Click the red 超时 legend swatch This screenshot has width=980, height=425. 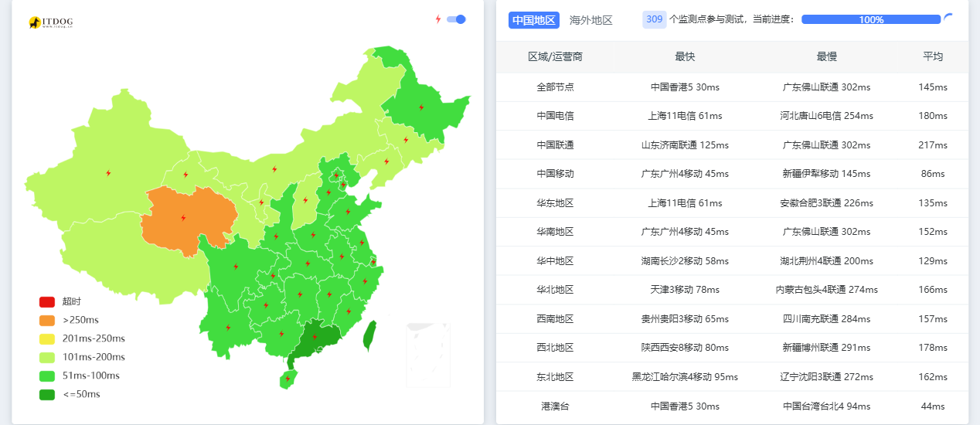click(x=47, y=301)
